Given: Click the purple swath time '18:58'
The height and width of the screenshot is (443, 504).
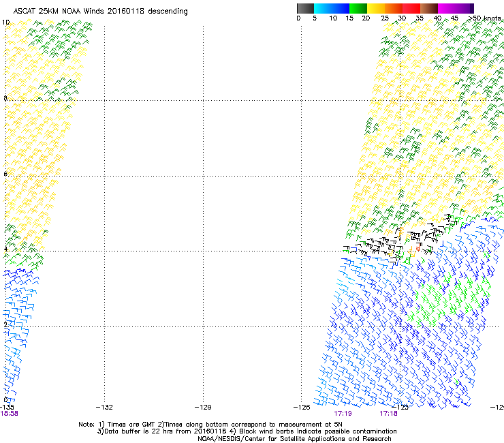Looking at the screenshot, I should tap(9, 414).
